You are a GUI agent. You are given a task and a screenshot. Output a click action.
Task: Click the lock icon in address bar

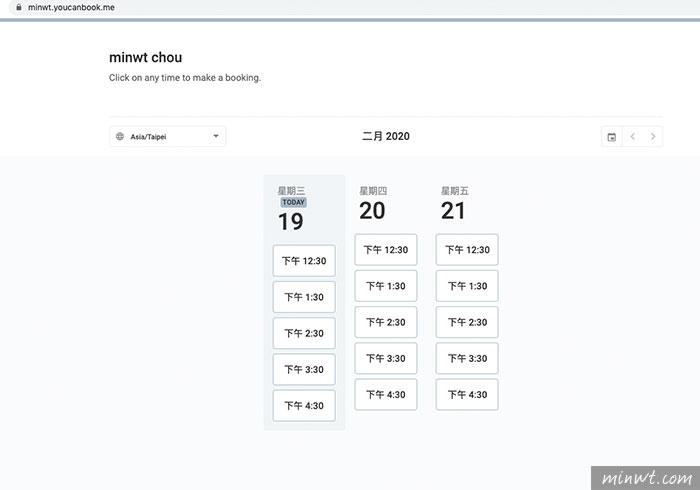point(19,7)
